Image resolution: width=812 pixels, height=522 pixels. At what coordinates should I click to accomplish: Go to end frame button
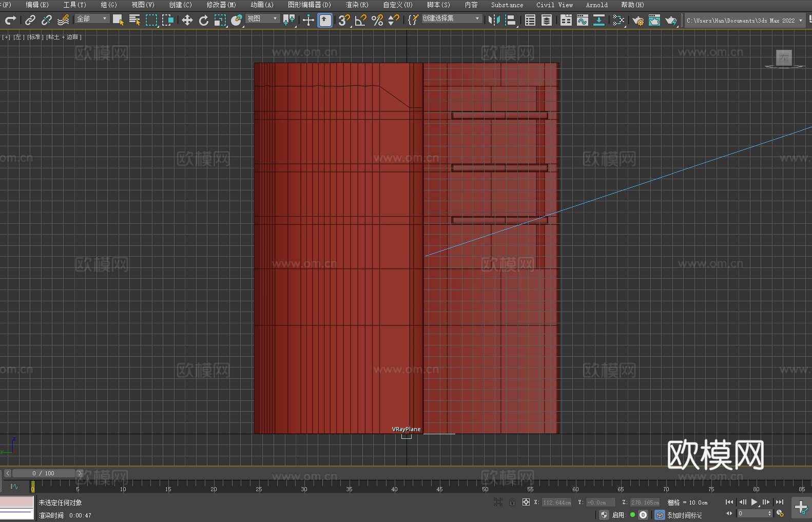tap(780, 502)
